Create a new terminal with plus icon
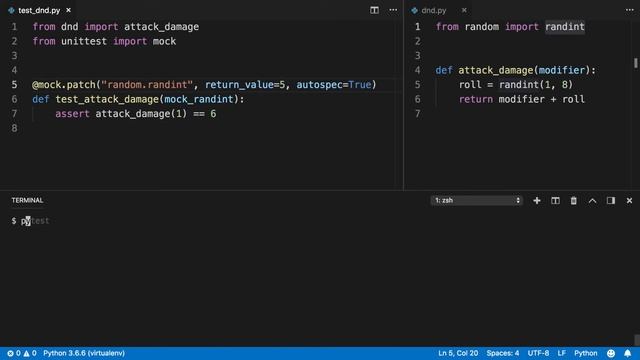 point(537,200)
